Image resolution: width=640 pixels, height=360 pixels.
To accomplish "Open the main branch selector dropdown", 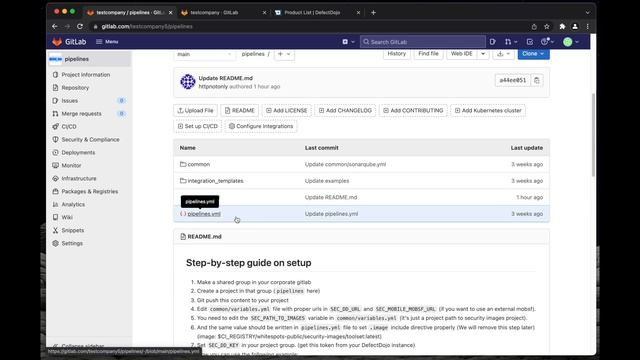I will click(204, 54).
